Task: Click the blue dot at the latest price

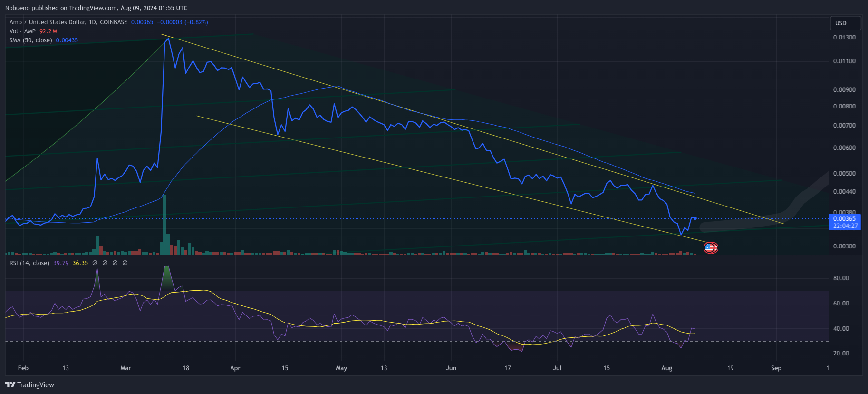Action: 695,218
